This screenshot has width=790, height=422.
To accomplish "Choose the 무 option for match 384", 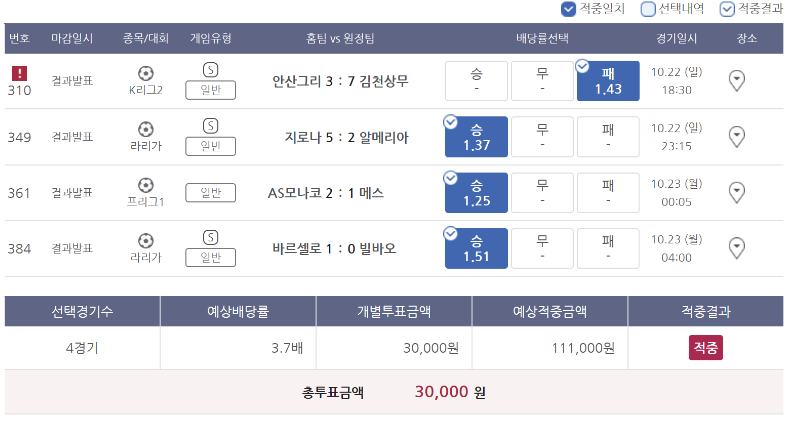I will (x=542, y=248).
